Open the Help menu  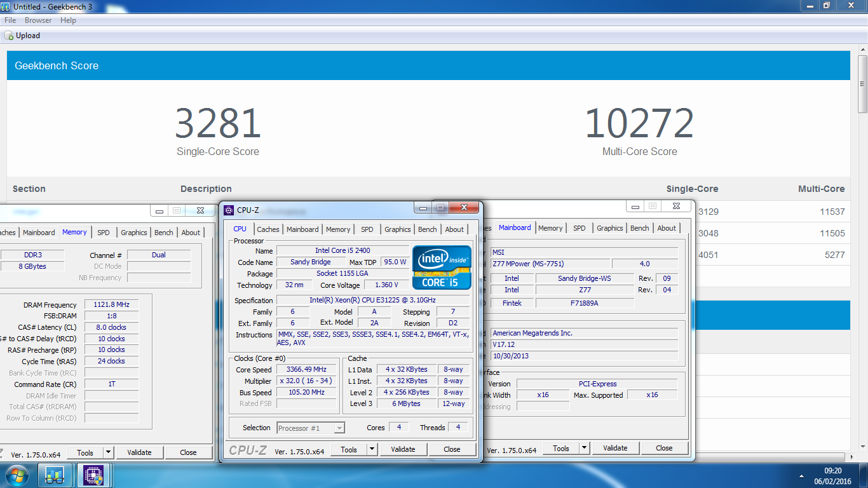[x=68, y=20]
